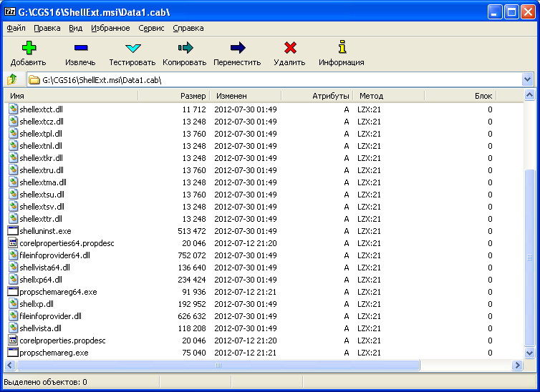Click the icon of propschemareg.exe

click(x=13, y=352)
